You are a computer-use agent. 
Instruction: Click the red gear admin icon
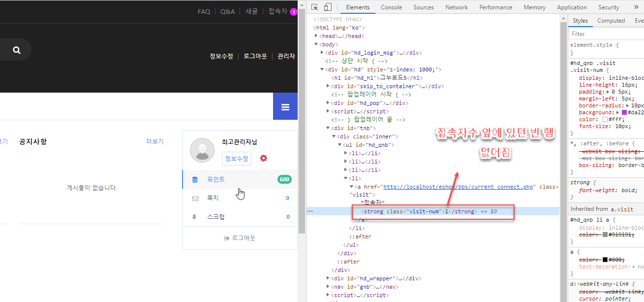[264, 158]
